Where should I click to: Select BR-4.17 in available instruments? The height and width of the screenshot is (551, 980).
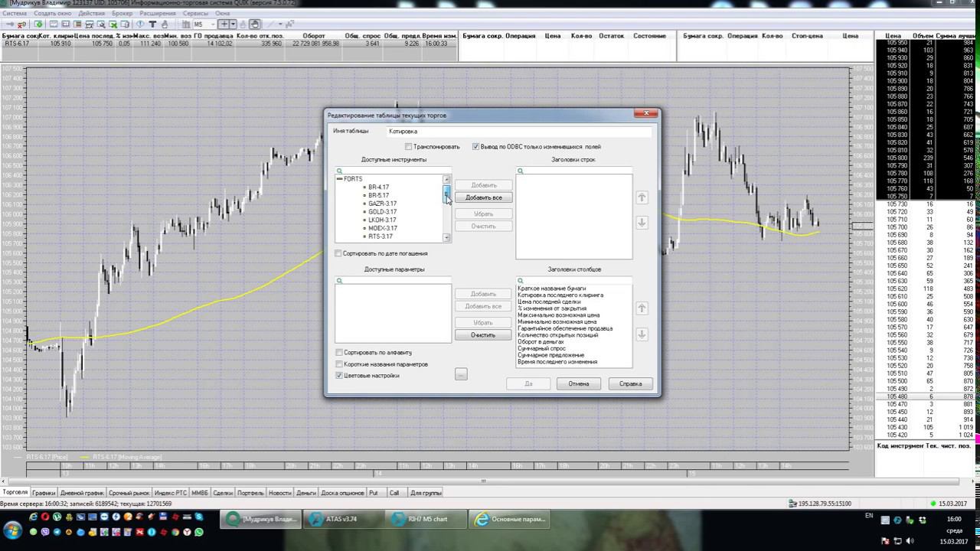[x=378, y=187]
